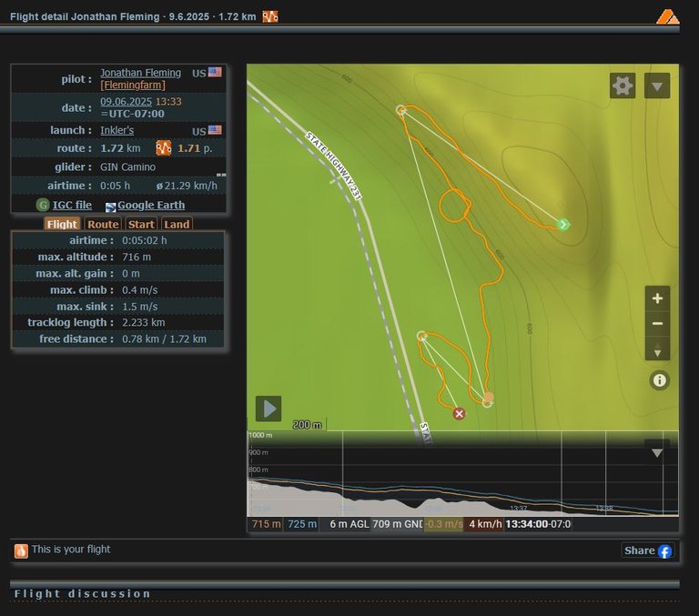Click the 4 km/h speed readout
This screenshot has width=699, height=616.
coord(485,524)
